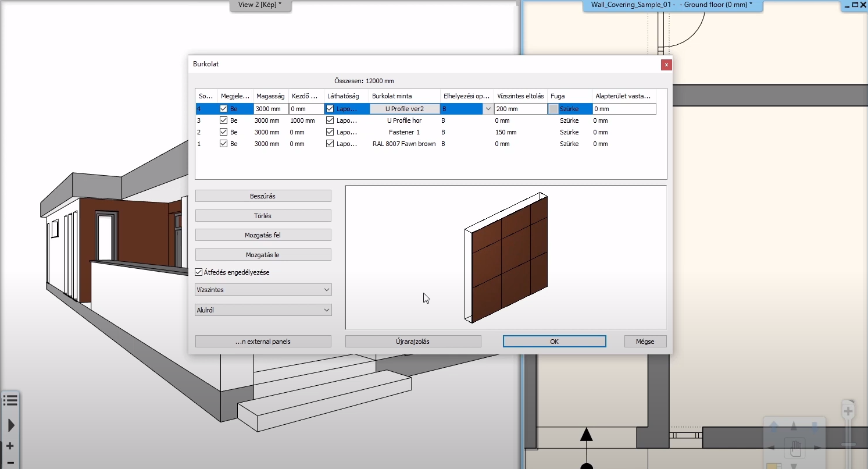Viewport: 868px width, 469px height.
Task: Click the external panels button
Action: click(263, 342)
